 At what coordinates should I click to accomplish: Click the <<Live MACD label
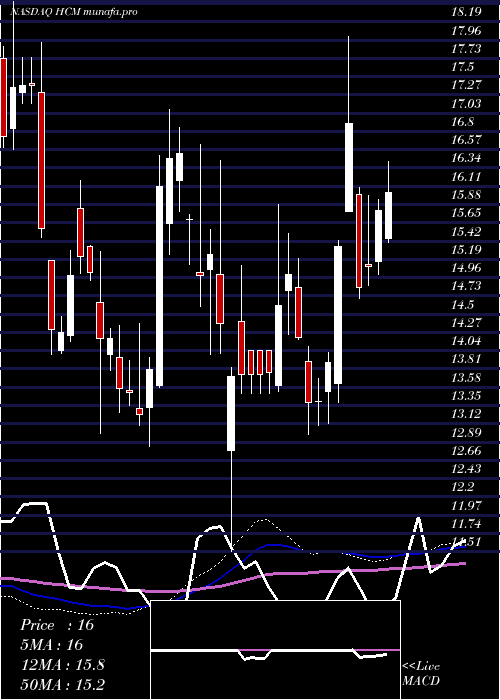[x=421, y=673]
